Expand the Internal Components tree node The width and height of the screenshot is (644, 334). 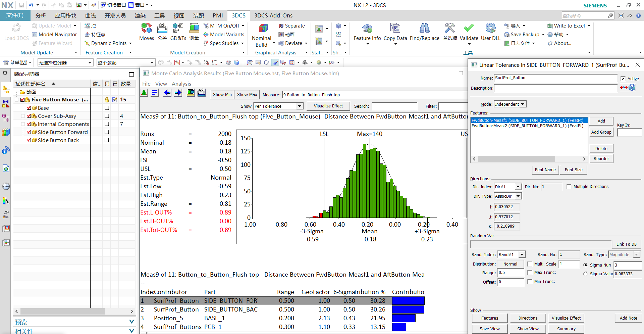tap(23, 124)
